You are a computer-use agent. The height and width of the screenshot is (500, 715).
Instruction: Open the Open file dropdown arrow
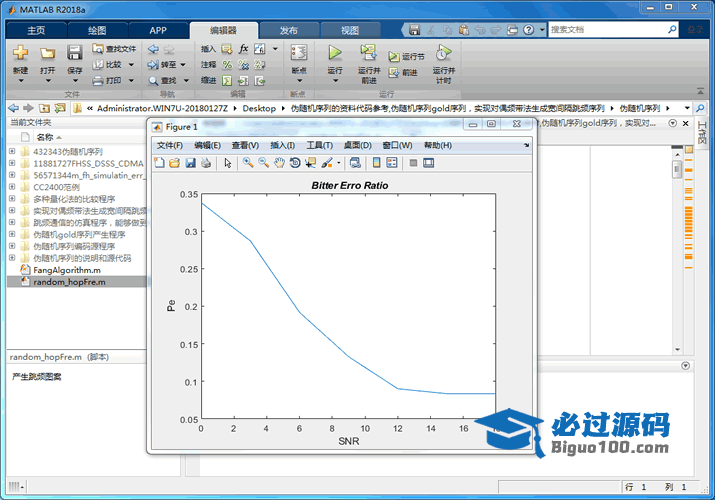48,81
